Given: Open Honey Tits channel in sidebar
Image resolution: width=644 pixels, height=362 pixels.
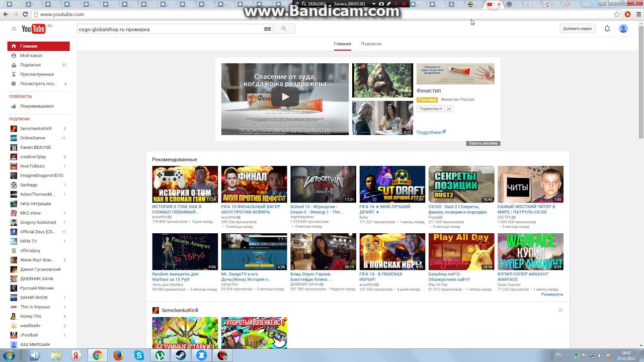Looking at the screenshot, I should click(x=38, y=316).
